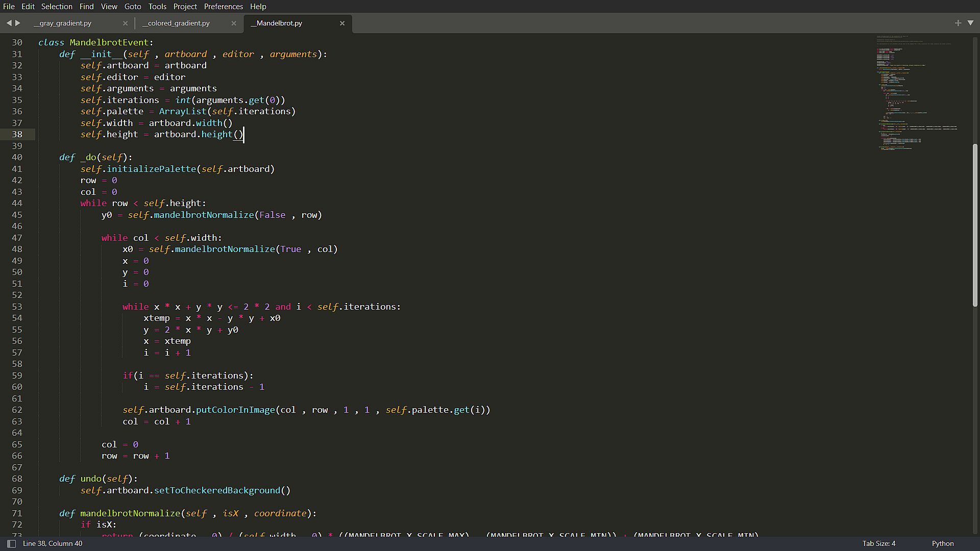Open the Preferences menu
980x551 pixels.
coord(223,6)
